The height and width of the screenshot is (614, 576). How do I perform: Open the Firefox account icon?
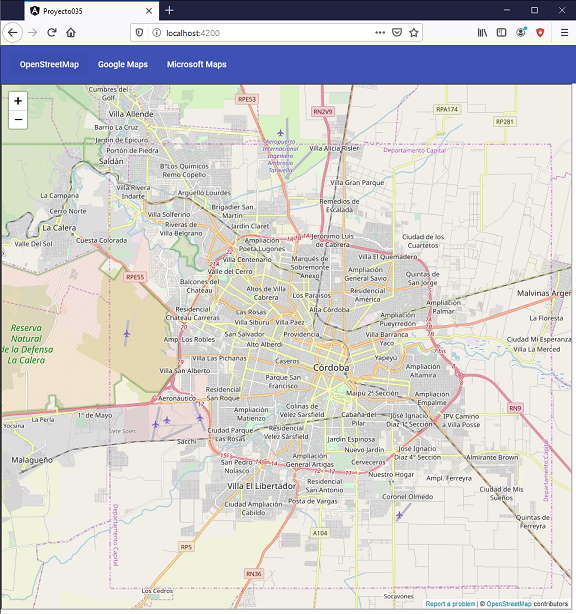[521, 33]
